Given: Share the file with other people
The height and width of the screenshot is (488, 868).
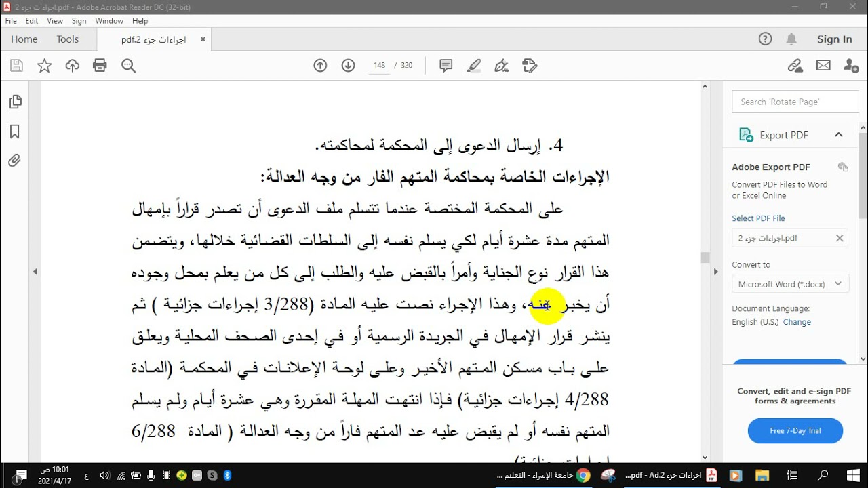Looking at the screenshot, I should (x=850, y=65).
